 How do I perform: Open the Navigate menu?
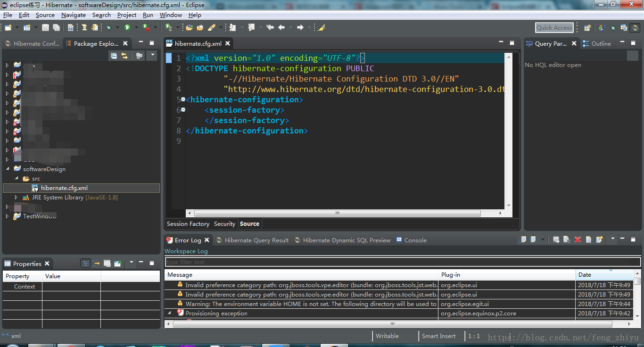[x=74, y=15]
